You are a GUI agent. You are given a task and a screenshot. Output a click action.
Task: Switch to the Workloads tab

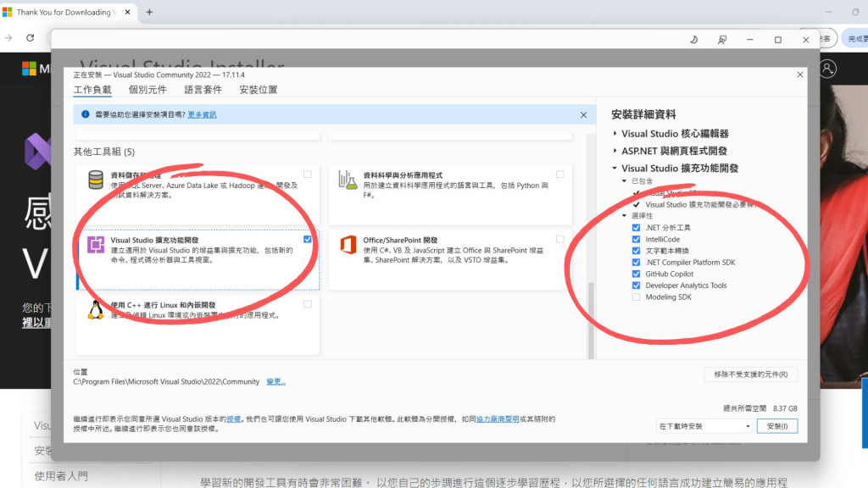pos(92,90)
